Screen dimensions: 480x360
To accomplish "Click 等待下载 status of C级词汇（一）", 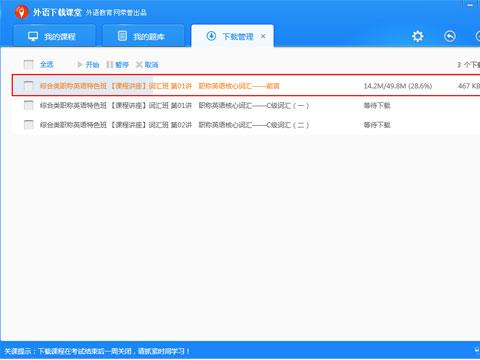I will coord(377,105).
